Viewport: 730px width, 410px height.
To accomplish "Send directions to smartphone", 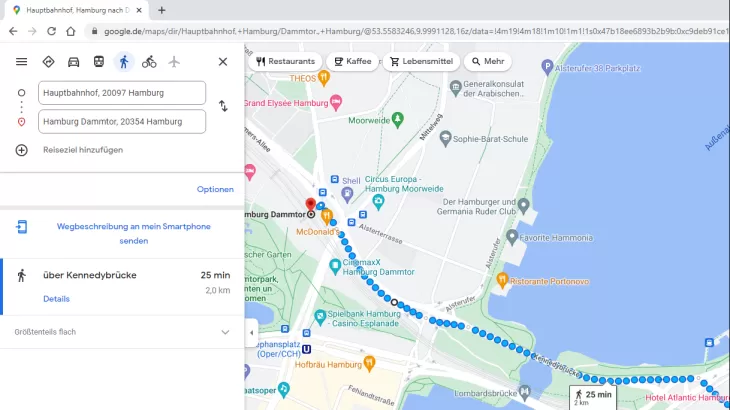I will click(x=133, y=233).
